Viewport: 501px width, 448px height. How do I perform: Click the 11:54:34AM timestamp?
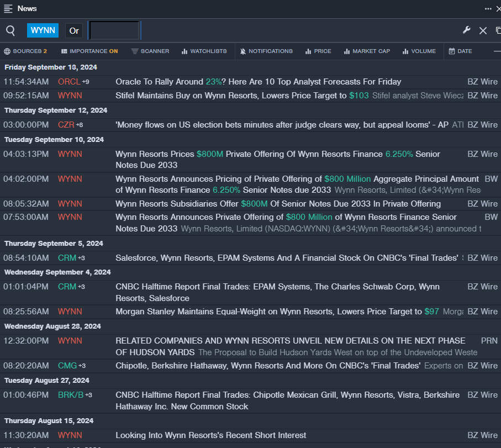pyautogui.click(x=26, y=82)
